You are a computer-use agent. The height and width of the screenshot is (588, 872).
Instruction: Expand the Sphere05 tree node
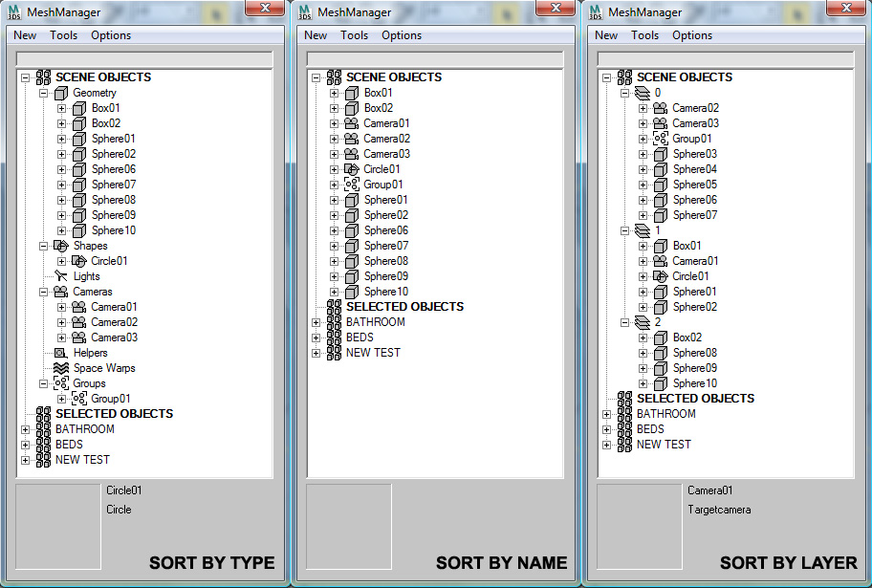[x=643, y=185]
